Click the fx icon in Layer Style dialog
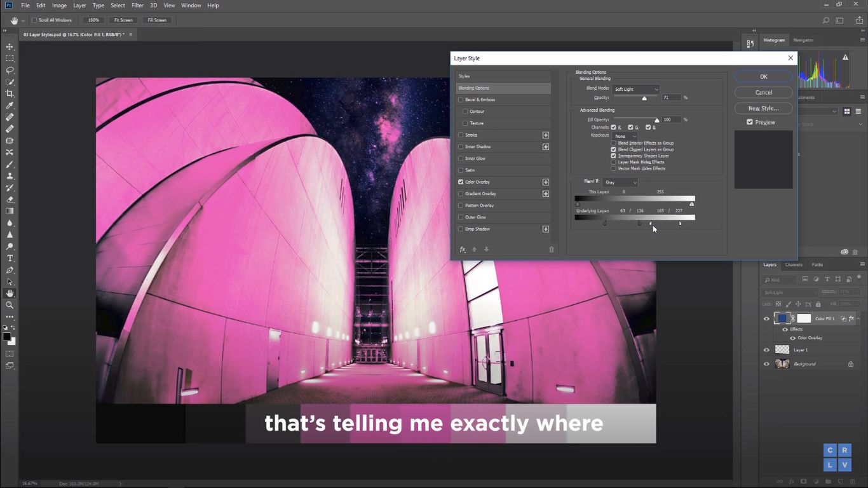Screen dimensions: 868x488 click(x=463, y=250)
